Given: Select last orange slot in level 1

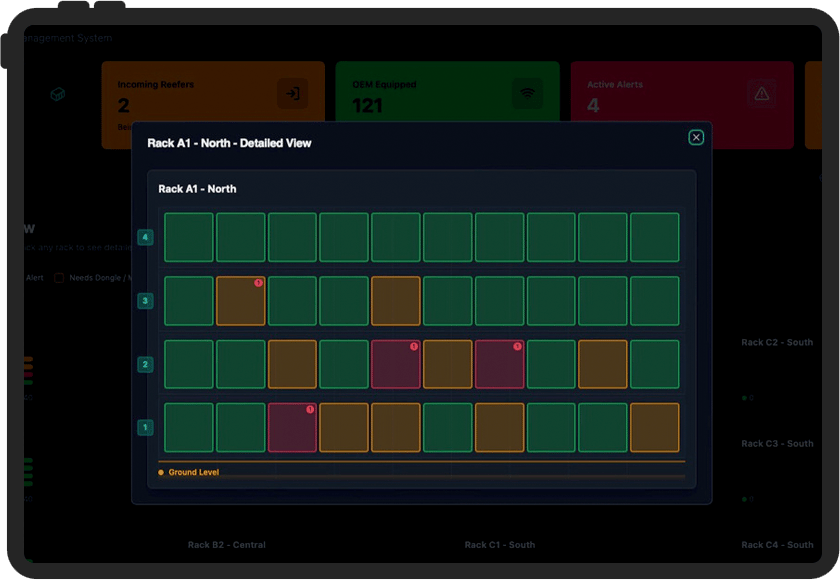Looking at the screenshot, I should pos(655,428).
